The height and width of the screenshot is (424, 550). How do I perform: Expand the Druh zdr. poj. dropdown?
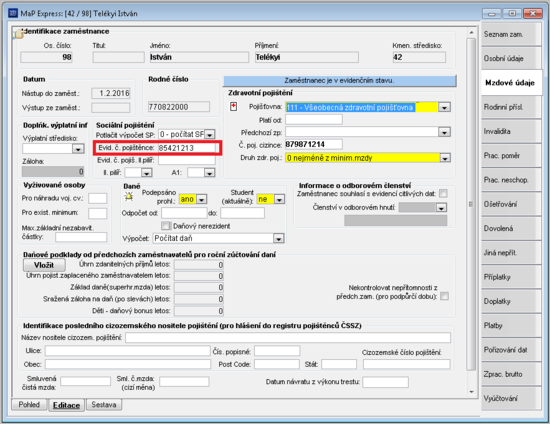(445, 158)
